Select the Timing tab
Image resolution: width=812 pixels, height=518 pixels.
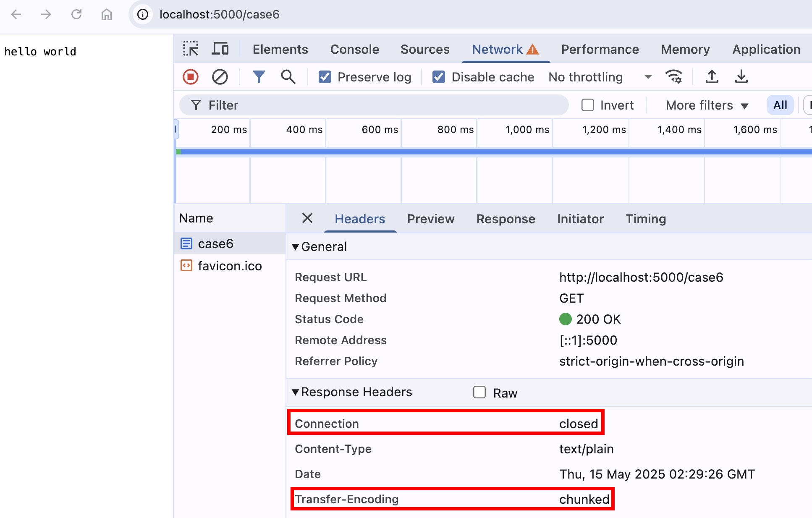click(x=646, y=219)
